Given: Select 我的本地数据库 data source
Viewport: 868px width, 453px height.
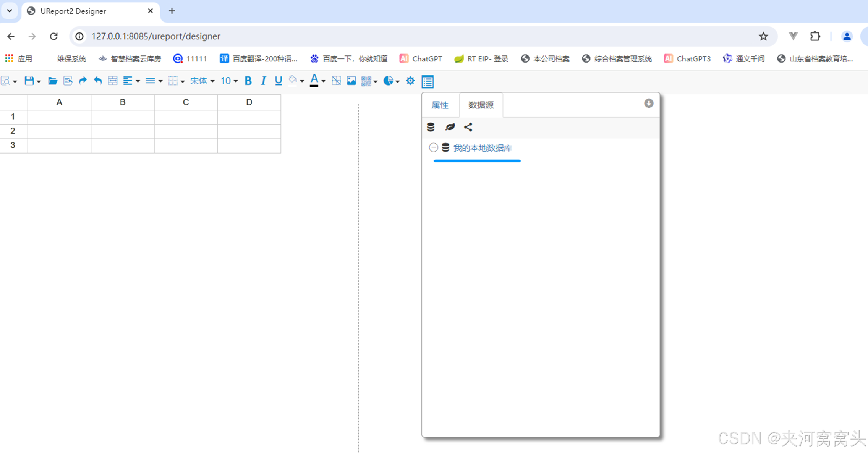Looking at the screenshot, I should point(482,148).
